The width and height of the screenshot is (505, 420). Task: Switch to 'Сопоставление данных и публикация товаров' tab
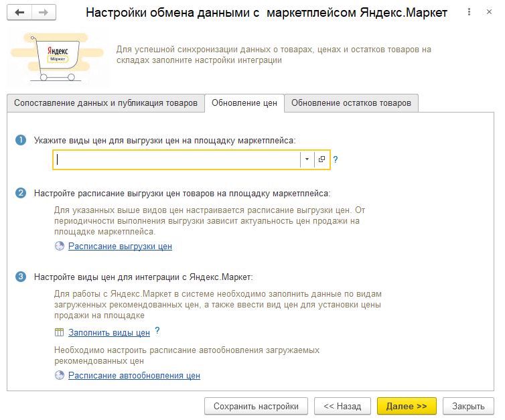pyautogui.click(x=106, y=103)
